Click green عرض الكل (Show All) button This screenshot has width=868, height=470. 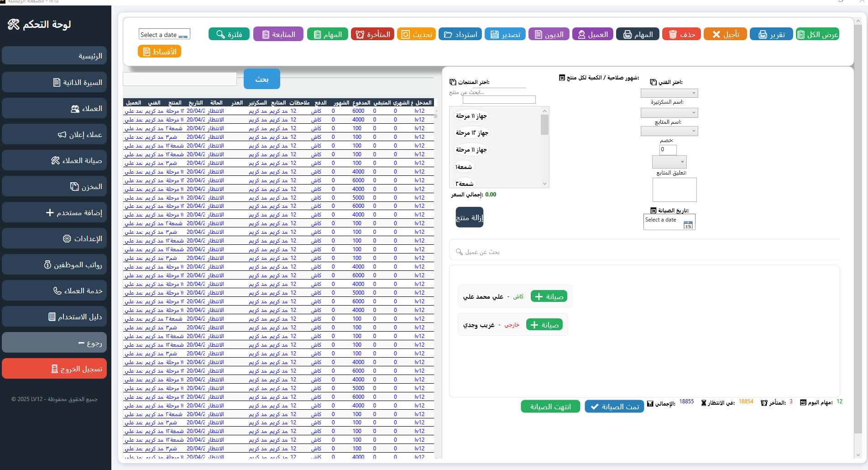pyautogui.click(x=817, y=34)
